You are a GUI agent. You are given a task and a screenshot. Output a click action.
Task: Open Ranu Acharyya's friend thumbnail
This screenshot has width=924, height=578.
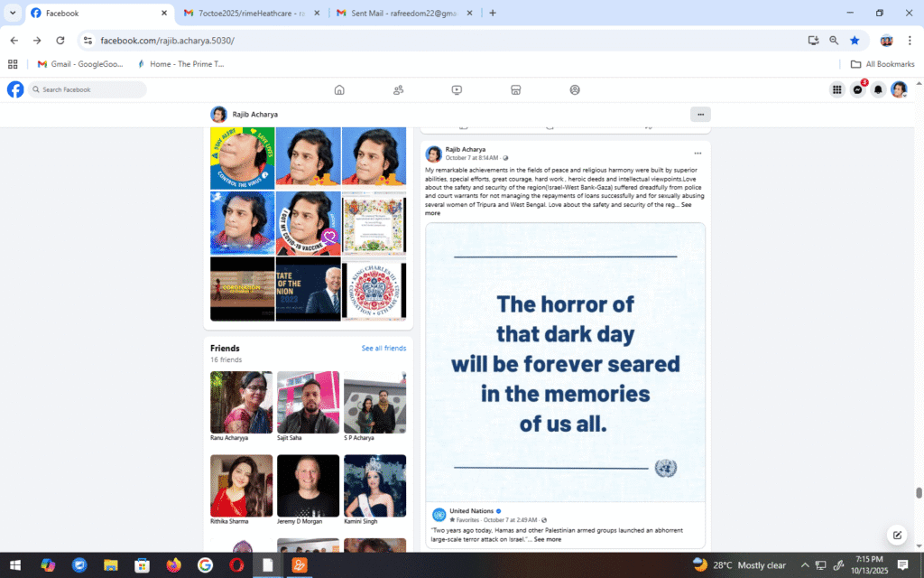click(x=241, y=402)
